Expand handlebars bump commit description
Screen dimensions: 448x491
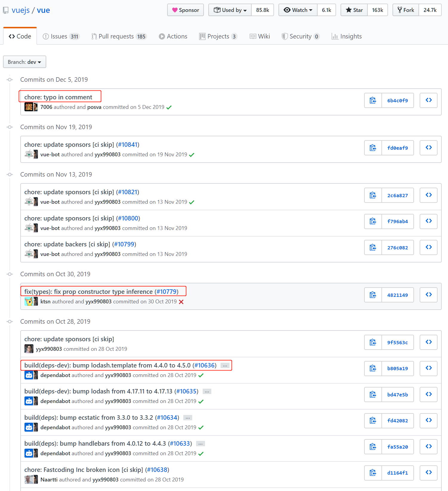click(x=201, y=444)
